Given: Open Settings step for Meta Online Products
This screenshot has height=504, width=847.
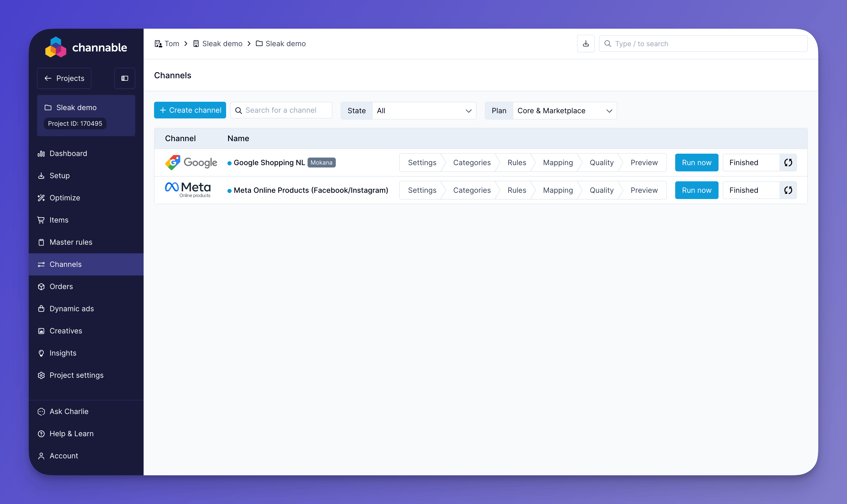Looking at the screenshot, I should [x=422, y=190].
